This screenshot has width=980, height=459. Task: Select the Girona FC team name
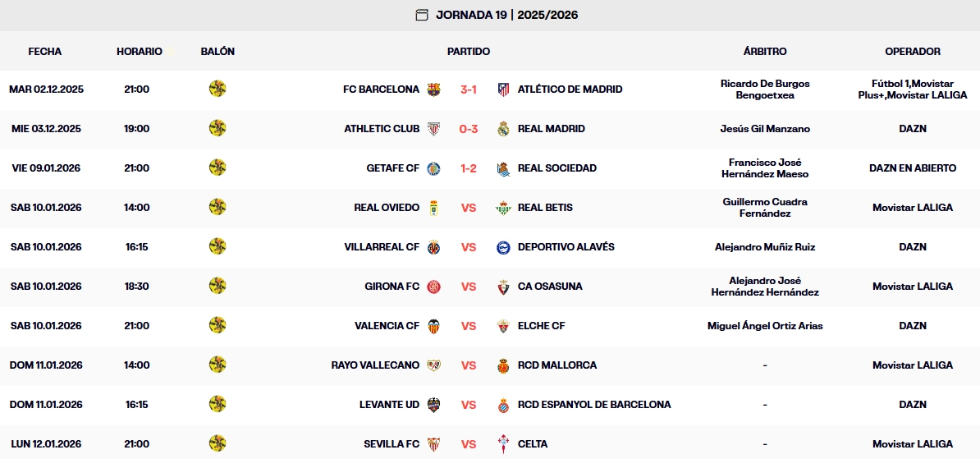[392, 287]
